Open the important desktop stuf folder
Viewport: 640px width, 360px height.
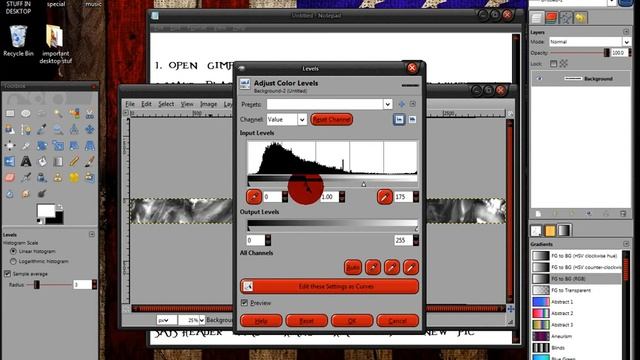pos(56,44)
